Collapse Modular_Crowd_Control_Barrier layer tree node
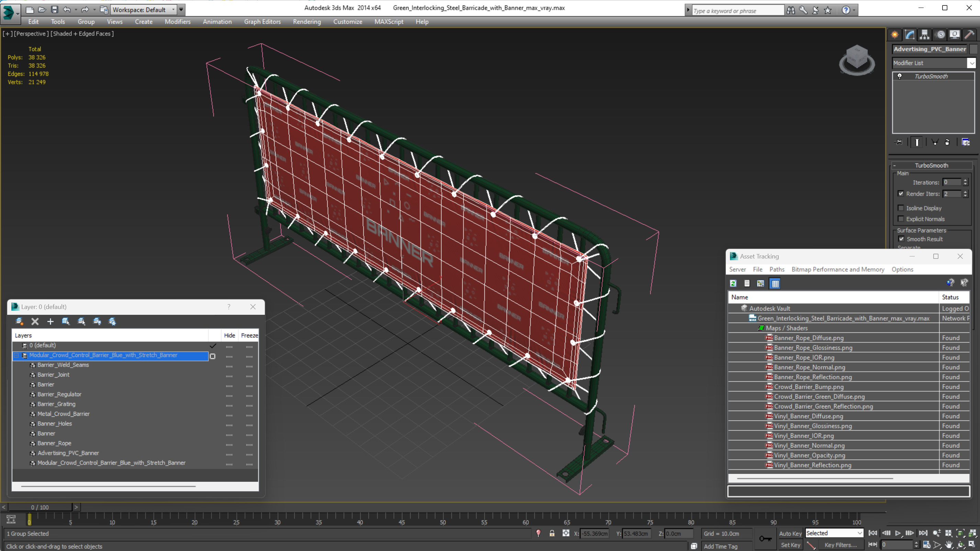The width and height of the screenshot is (980, 551). [17, 355]
